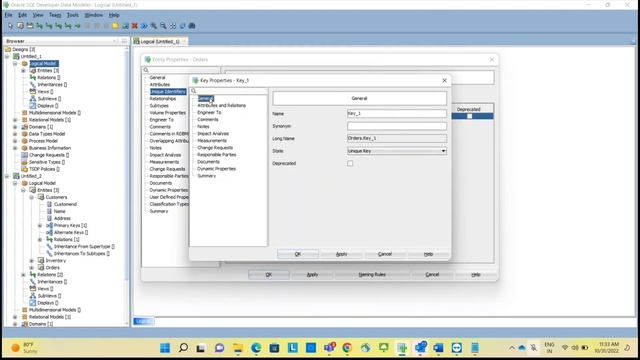Click the Process Model icon in Browser

tap(24, 141)
